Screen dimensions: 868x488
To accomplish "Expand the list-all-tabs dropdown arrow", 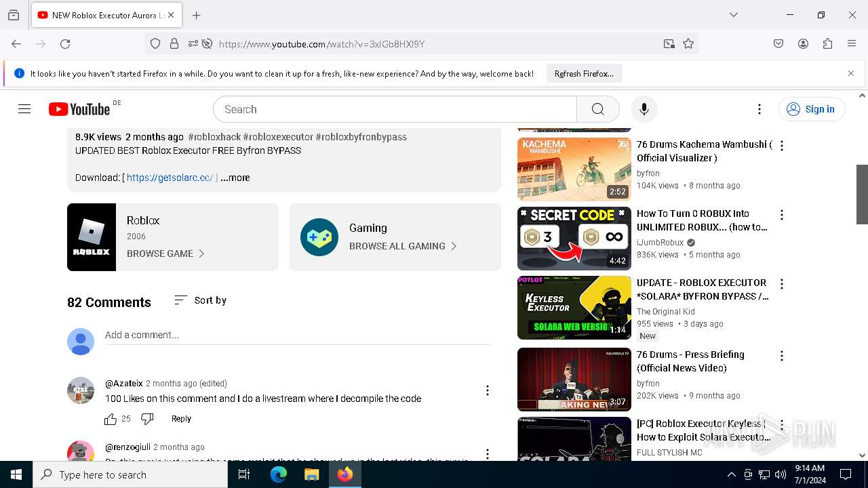I will point(733,15).
